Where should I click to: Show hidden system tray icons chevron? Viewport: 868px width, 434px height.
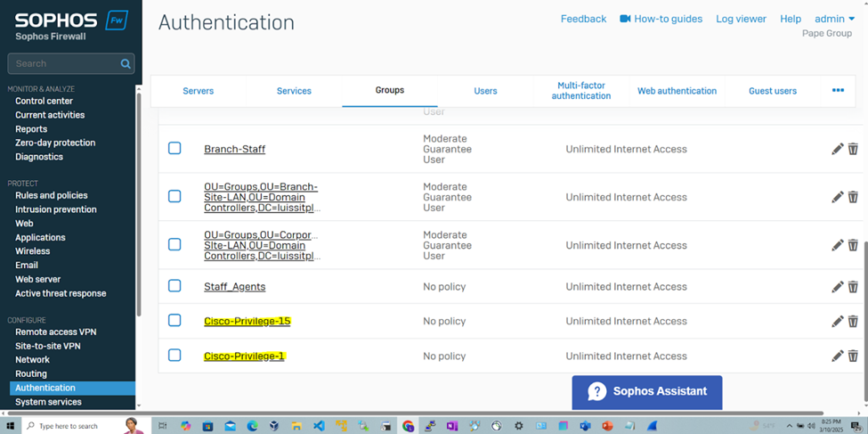(789, 426)
